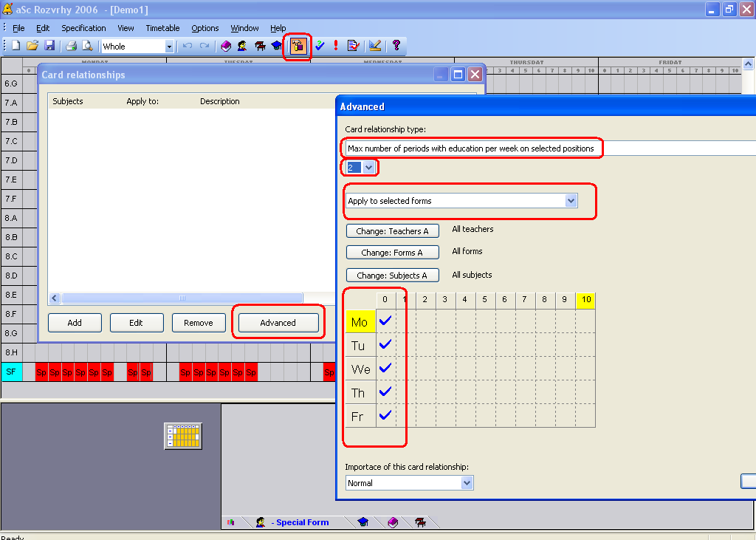
Task: Open the Print preview toolbar icon
Action: click(87, 46)
